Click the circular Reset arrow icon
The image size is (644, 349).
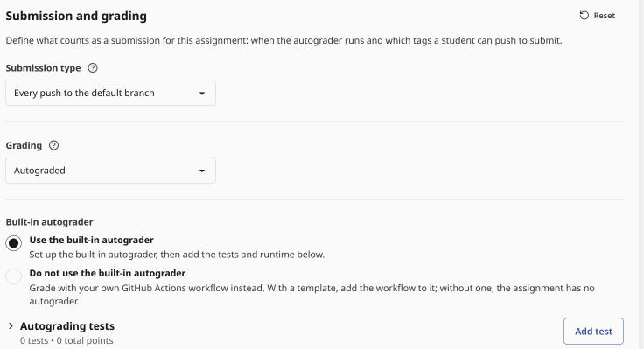pos(584,16)
